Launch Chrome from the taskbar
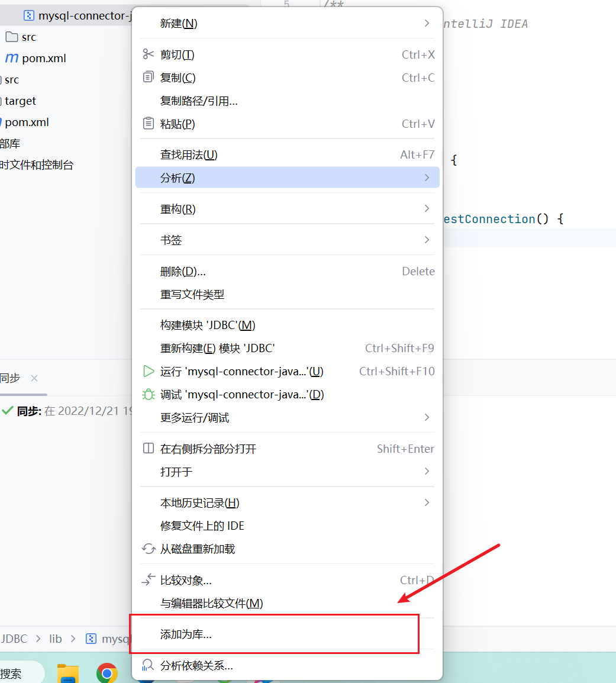This screenshot has height=683, width=616. (107, 673)
